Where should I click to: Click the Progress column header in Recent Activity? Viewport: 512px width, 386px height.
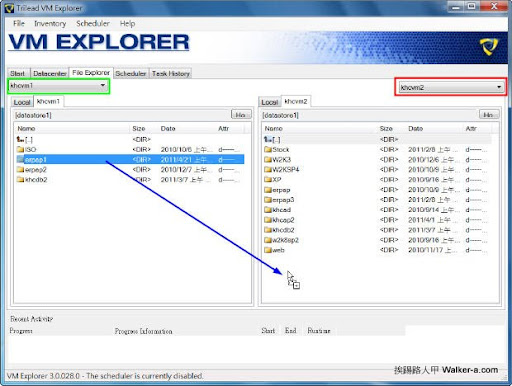click(x=21, y=331)
